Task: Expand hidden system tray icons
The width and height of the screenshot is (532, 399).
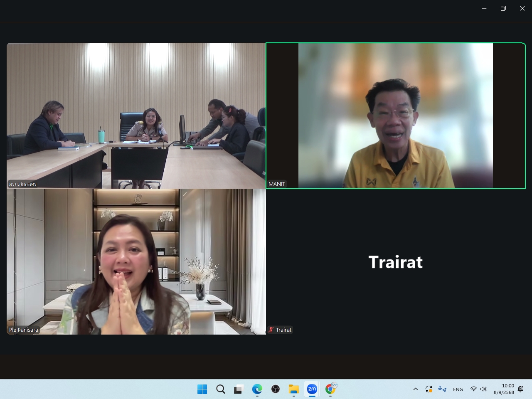Action: click(415, 389)
